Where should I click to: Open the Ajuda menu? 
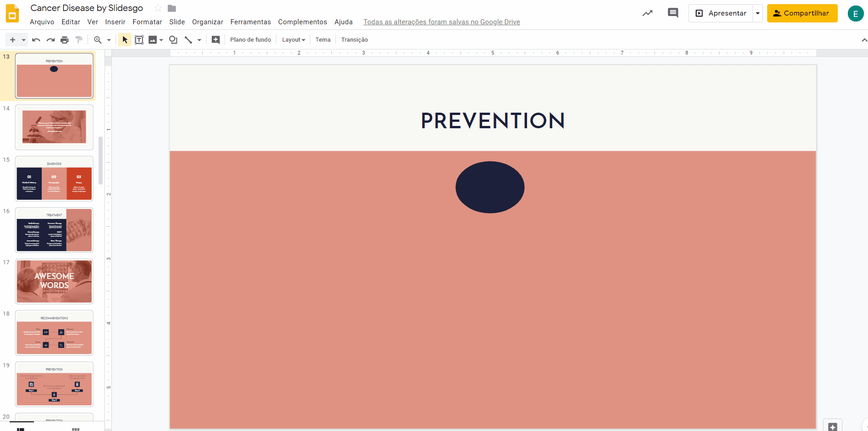pyautogui.click(x=344, y=22)
